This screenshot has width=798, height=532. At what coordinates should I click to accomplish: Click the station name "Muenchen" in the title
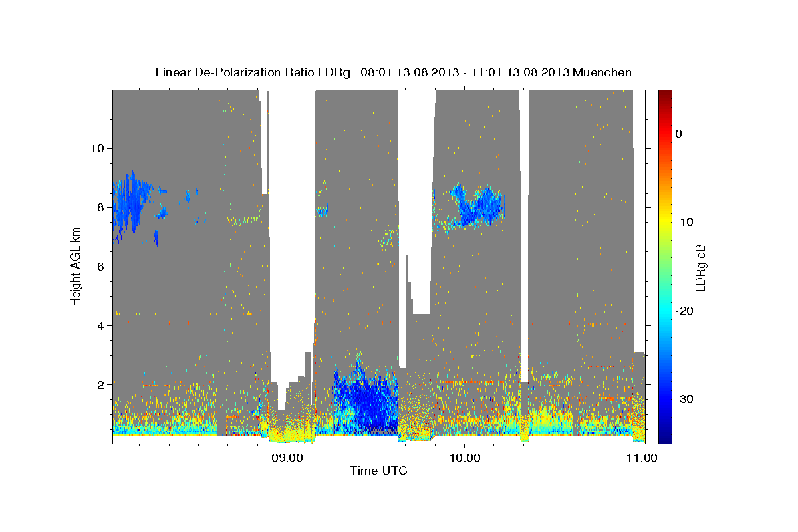601,72
